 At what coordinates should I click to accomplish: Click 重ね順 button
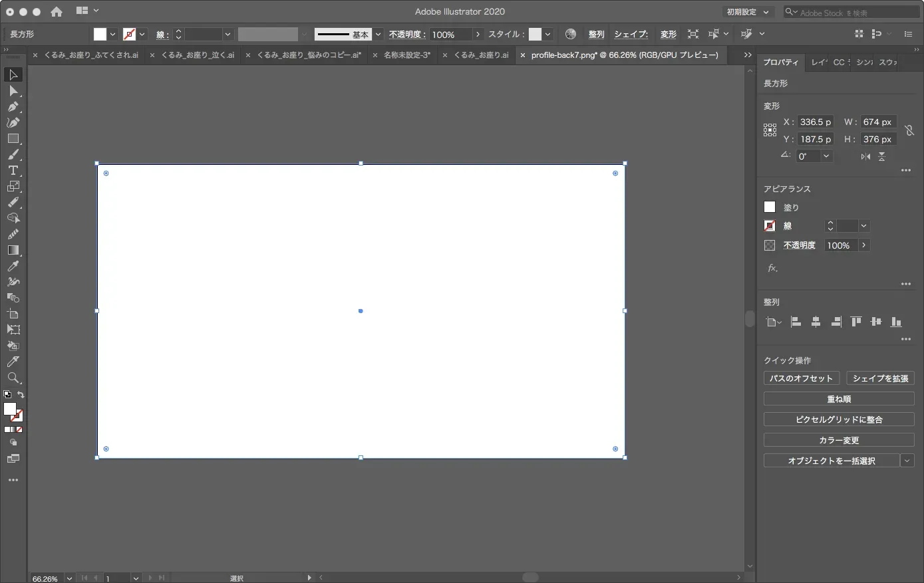pos(839,399)
